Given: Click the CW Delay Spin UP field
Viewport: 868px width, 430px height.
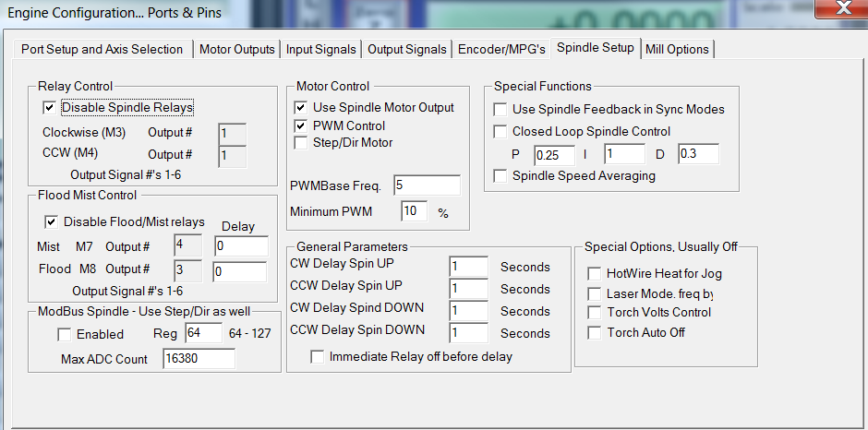Looking at the screenshot, I should pyautogui.click(x=468, y=268).
